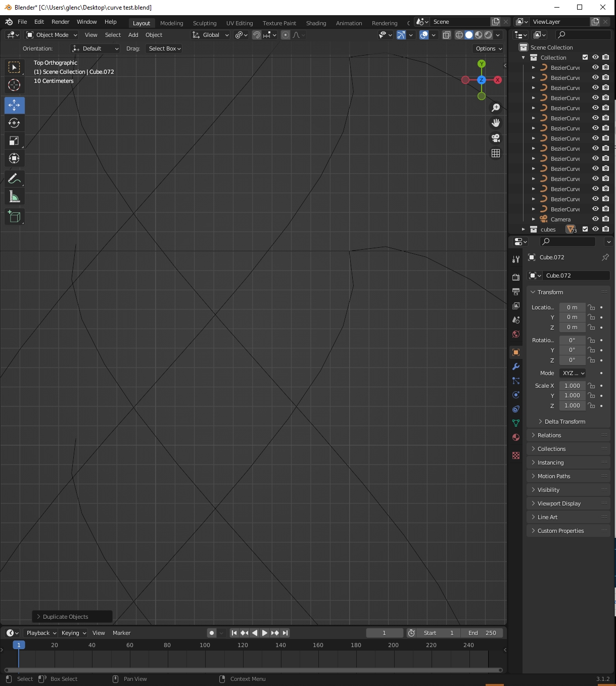Viewport: 616px width, 686px height.
Task: Click the pan view hand icon
Action: [496, 123]
